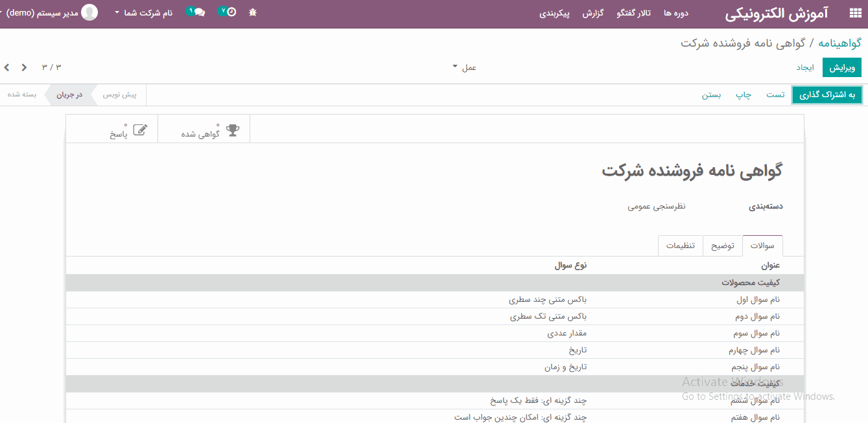Screen dimensions: 868x423
Task: Open the گواهی شده stat button
Action: 204,130
